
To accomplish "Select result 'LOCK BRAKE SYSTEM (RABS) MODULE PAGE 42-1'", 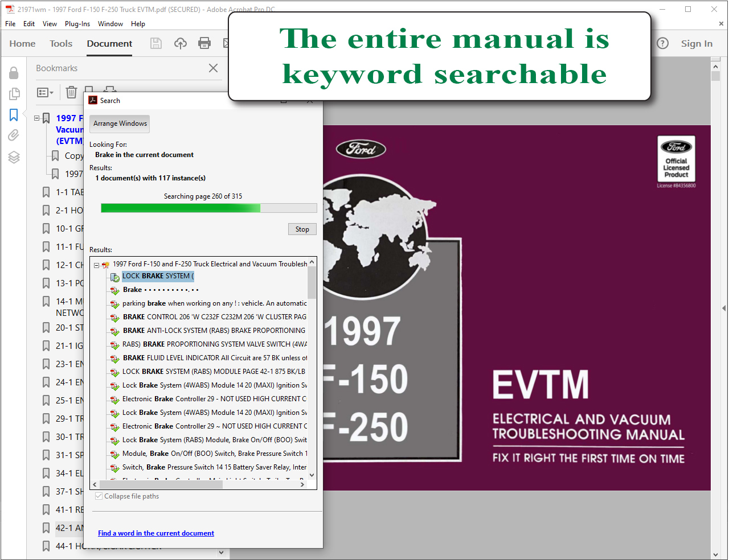I will point(214,372).
